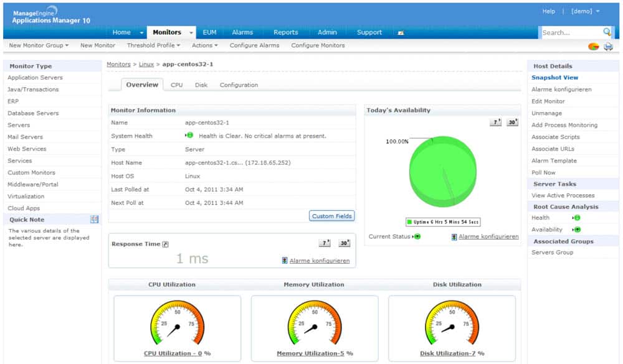The width and height of the screenshot is (623, 364).
Task: Click Alarm Template link
Action: point(554,161)
